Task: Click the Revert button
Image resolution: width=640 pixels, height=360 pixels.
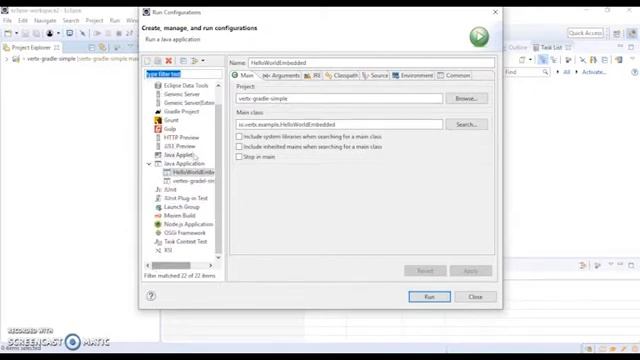Action: [425, 271]
